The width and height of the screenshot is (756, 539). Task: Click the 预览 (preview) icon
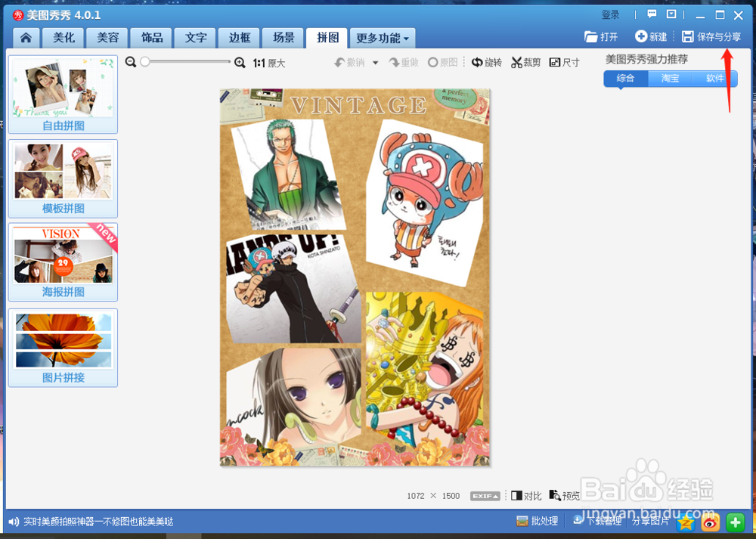565,495
